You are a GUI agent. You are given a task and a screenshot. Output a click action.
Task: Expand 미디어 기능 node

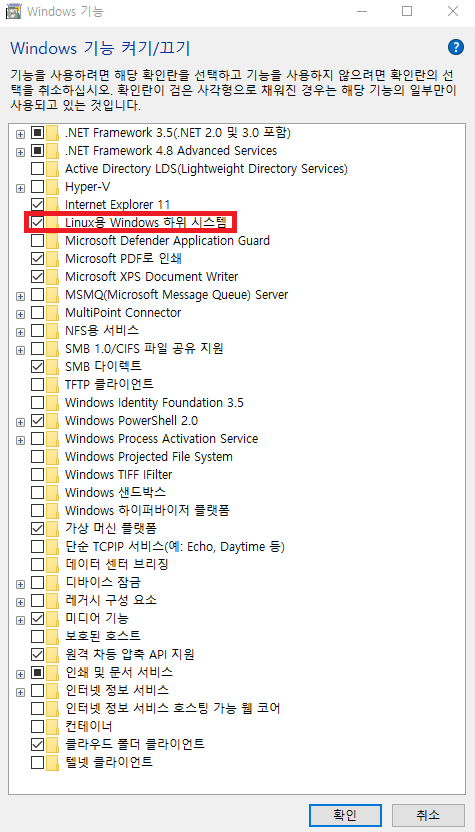(x=20, y=619)
